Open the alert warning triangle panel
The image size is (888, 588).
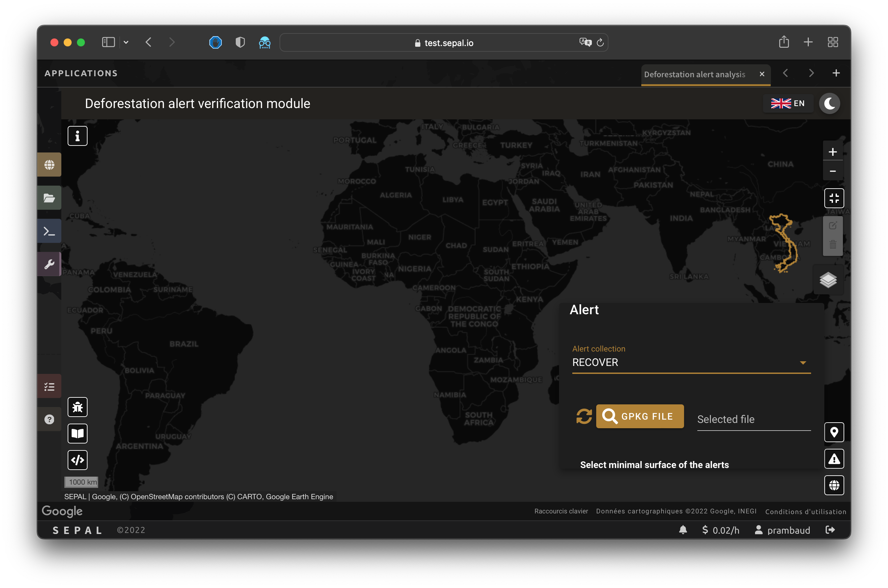pos(834,459)
